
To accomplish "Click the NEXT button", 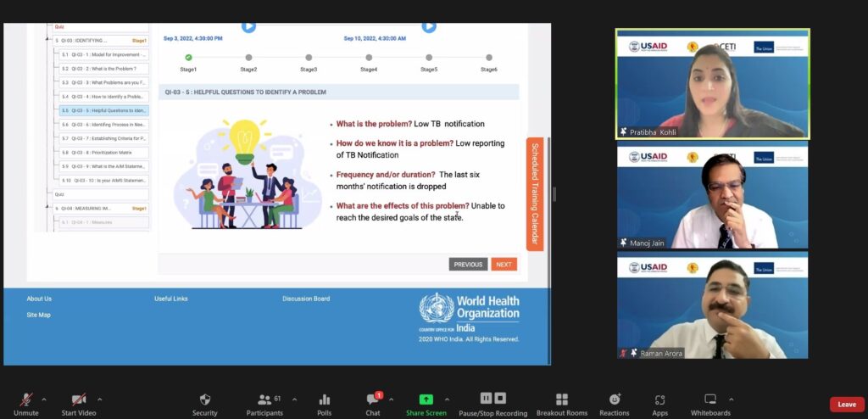I will 504,265.
